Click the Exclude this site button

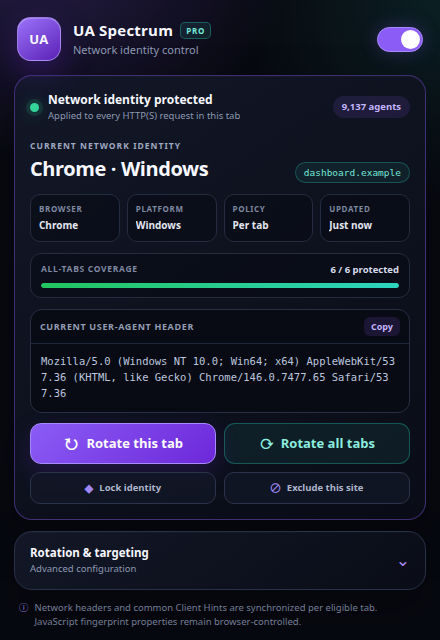[317, 488]
